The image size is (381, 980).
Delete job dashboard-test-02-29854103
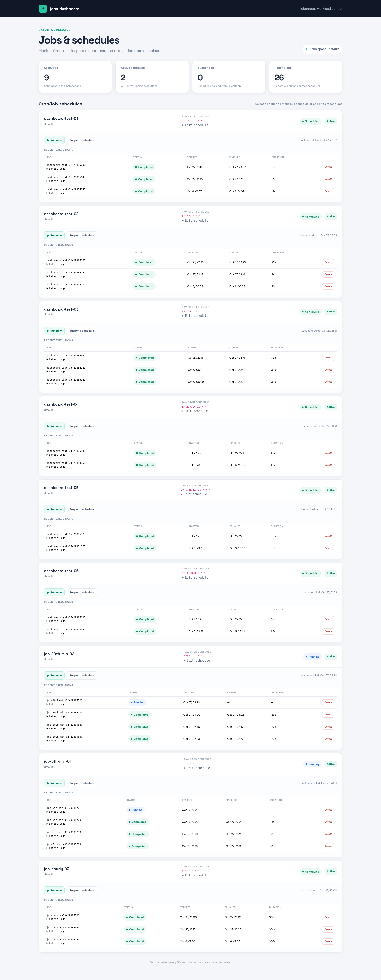pyautogui.click(x=328, y=286)
